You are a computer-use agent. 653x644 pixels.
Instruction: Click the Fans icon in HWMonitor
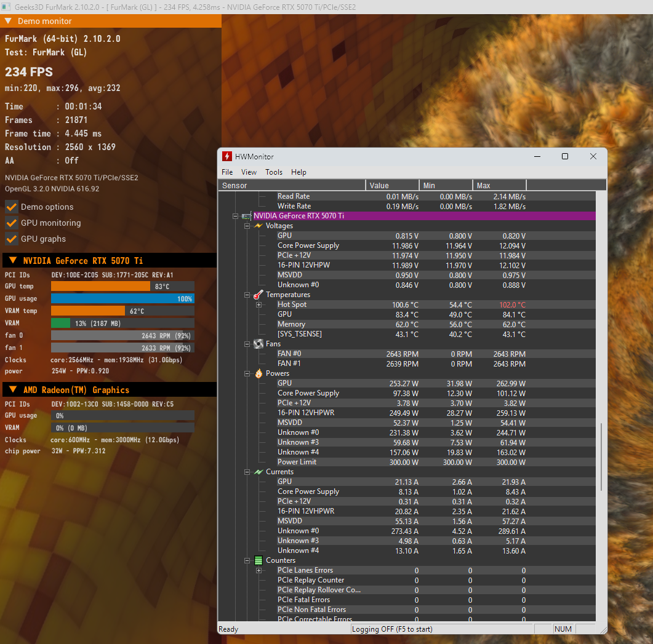258,344
